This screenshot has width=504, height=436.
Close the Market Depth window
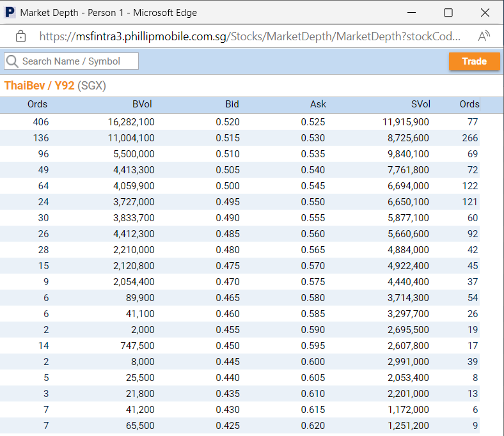pyautogui.click(x=485, y=13)
